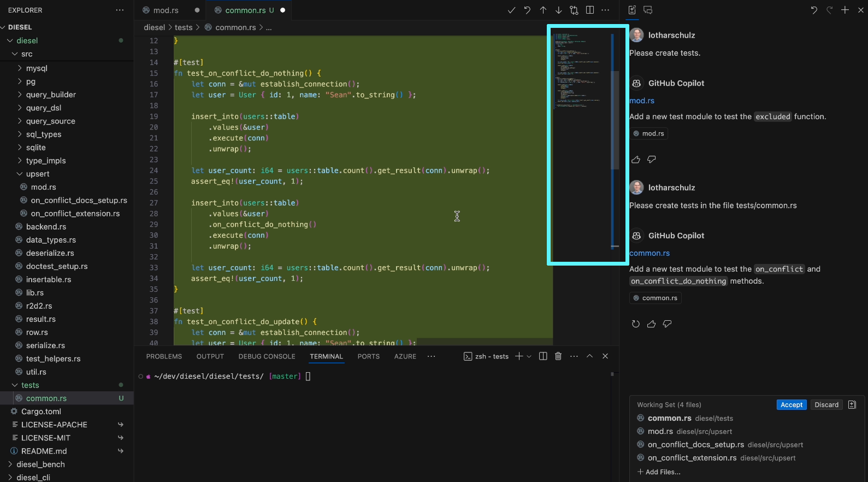
Task: Kill the terminal using the trash icon
Action: click(558, 356)
